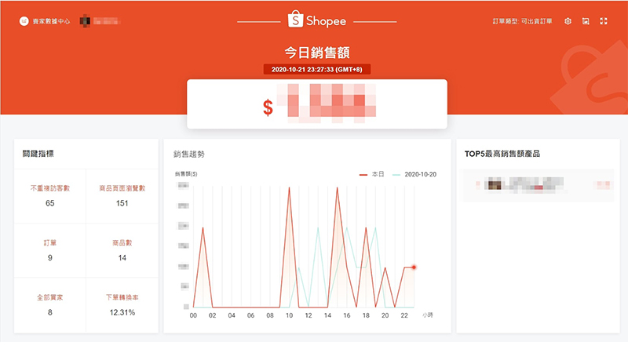Click hour 22 on the chart axis
The image size is (628, 364).
(x=404, y=315)
